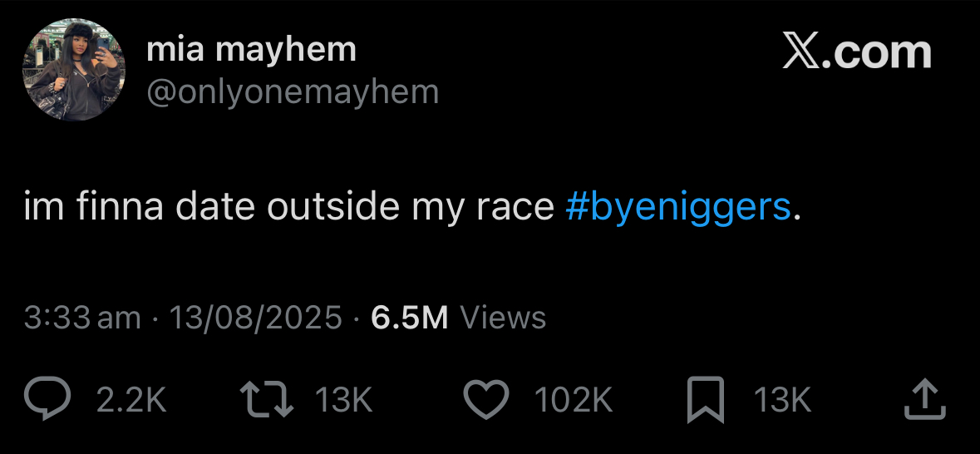Like the post with the heart icon
This screenshot has height=454, width=980.
487,400
